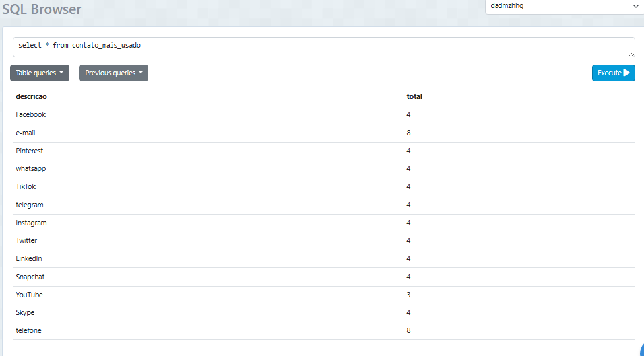Select the LinkedIn row cell
The image size is (644, 356).
click(29, 258)
